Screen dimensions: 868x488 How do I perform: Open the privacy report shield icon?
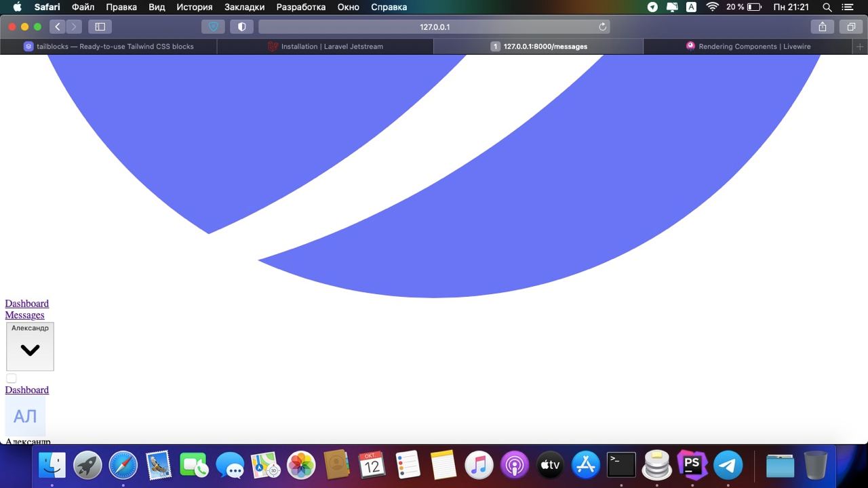241,26
